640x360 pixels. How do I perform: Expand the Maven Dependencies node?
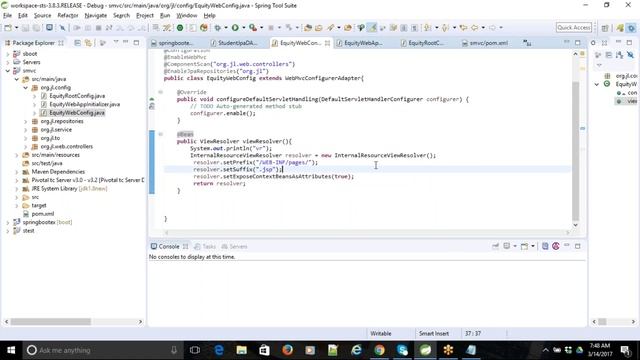point(17,172)
